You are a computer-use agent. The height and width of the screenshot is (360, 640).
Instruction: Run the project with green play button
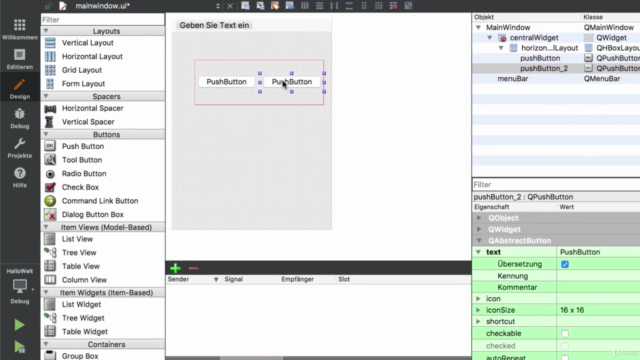[19, 325]
